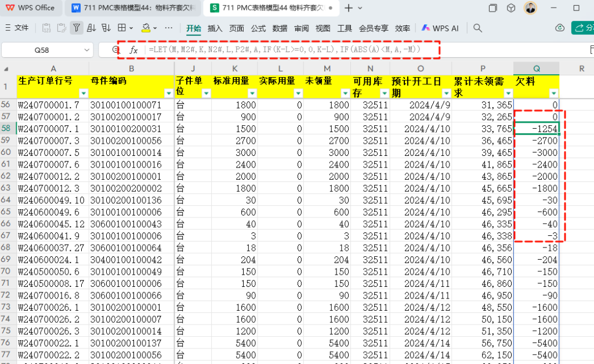594x364 pixels.
Task: Switch to the 视图 ribbon tab
Action: pyautogui.click(x=323, y=28)
